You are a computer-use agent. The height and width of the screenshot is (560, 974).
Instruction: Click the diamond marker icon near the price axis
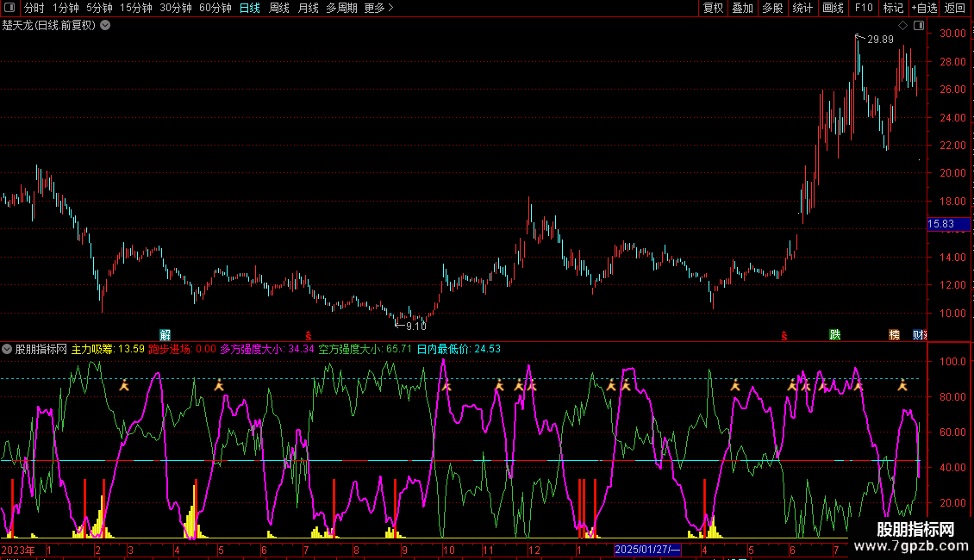[902, 26]
